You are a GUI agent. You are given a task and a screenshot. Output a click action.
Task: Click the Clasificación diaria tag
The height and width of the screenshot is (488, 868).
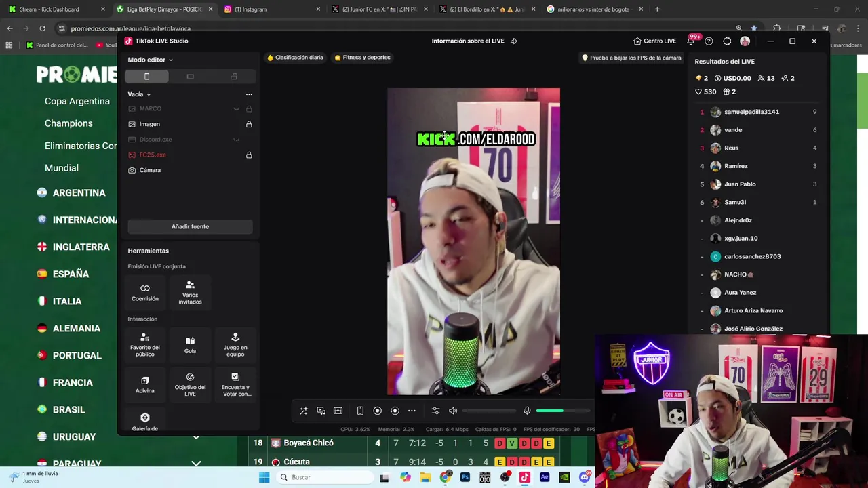click(295, 58)
